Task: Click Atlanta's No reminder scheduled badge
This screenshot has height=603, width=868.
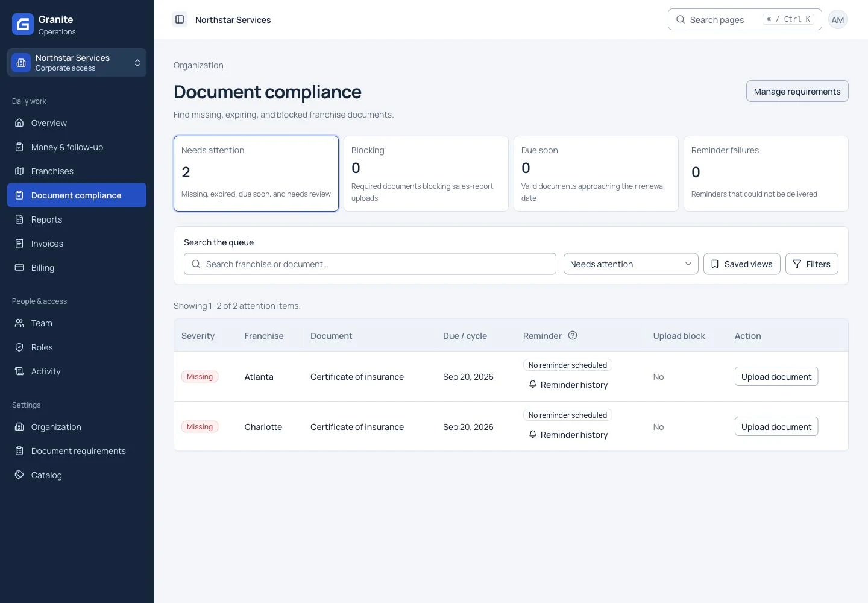Action: [x=568, y=365]
